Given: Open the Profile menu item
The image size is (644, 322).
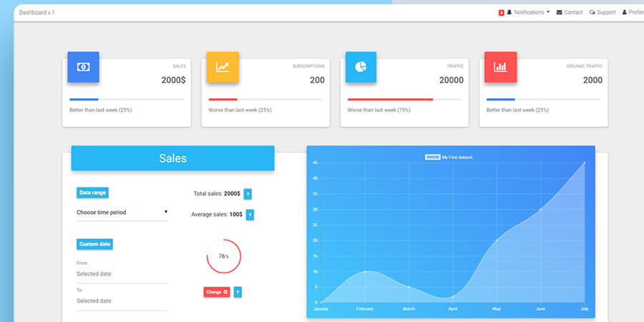Looking at the screenshot, I should click(633, 12).
